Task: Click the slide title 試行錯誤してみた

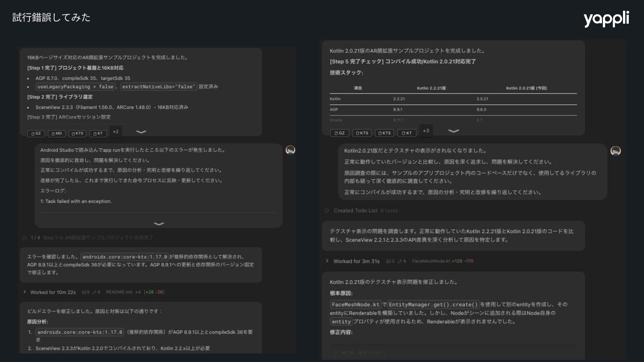Action: tap(51, 17)
